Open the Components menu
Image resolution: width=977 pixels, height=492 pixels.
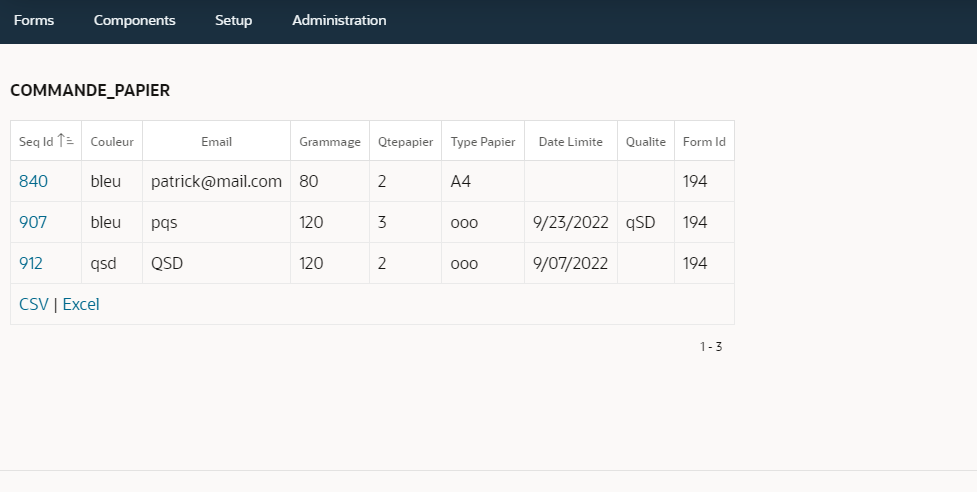(x=135, y=21)
